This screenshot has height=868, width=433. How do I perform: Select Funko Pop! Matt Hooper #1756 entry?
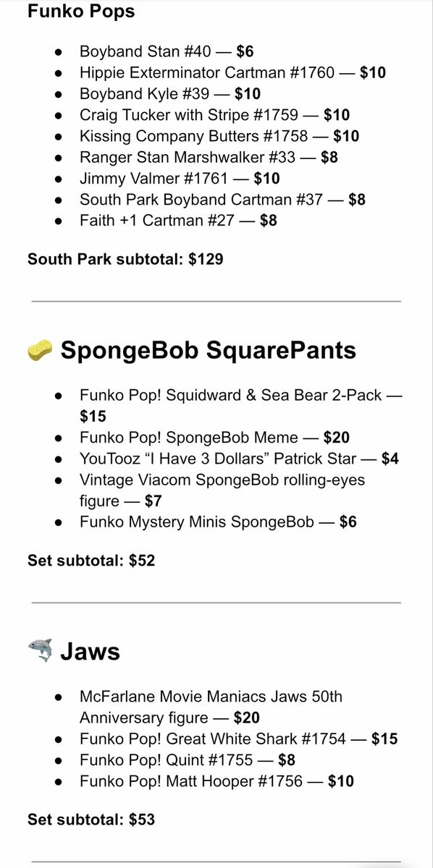(x=216, y=780)
